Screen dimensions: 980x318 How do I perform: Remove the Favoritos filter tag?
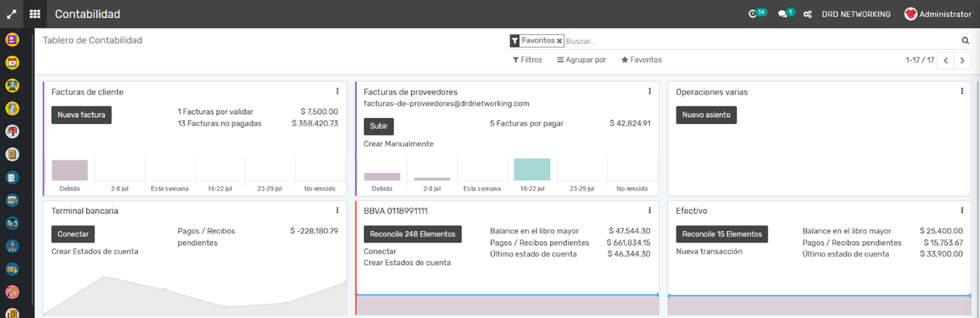tap(560, 41)
